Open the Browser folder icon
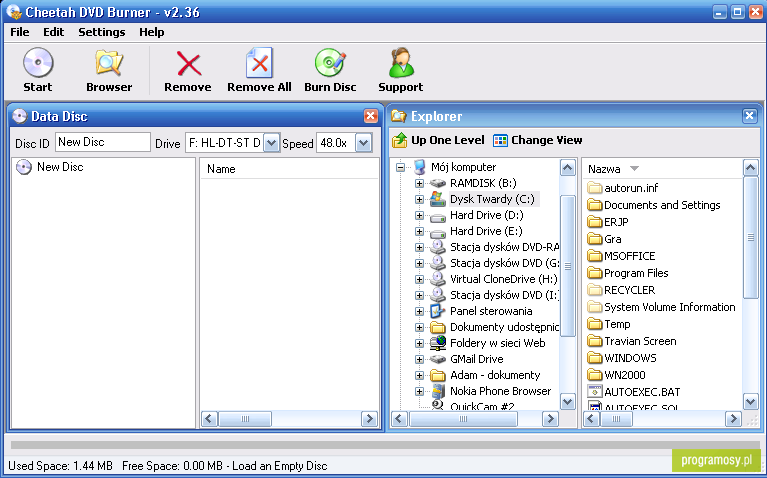This screenshot has width=767, height=478. pos(109,63)
